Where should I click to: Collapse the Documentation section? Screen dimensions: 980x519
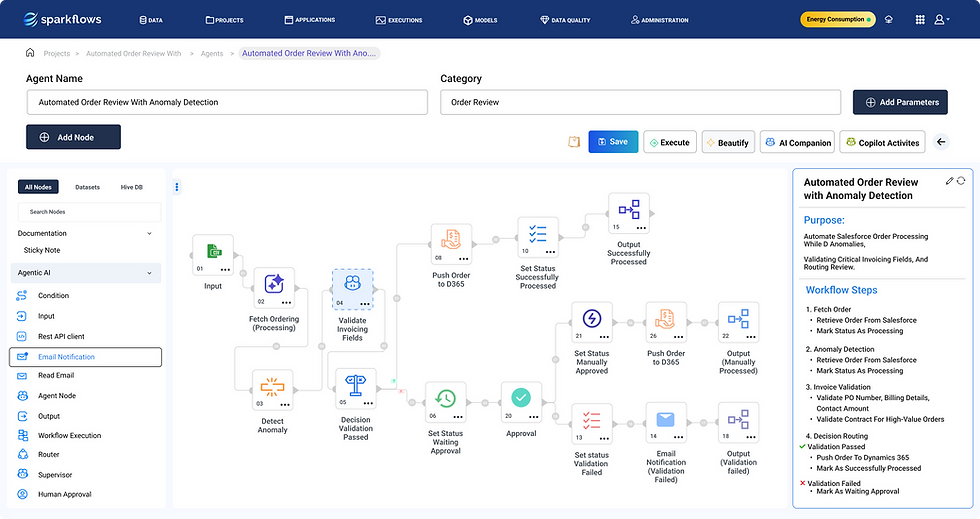pos(149,233)
